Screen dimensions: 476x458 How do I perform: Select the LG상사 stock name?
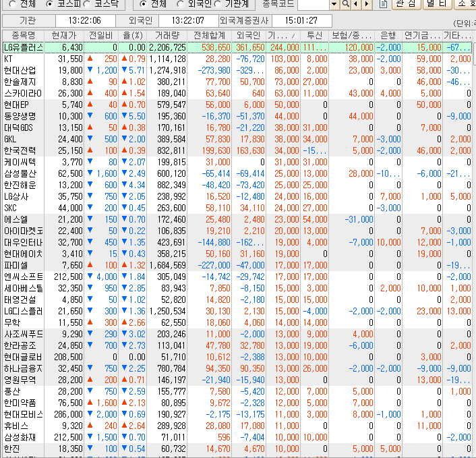coord(16,197)
